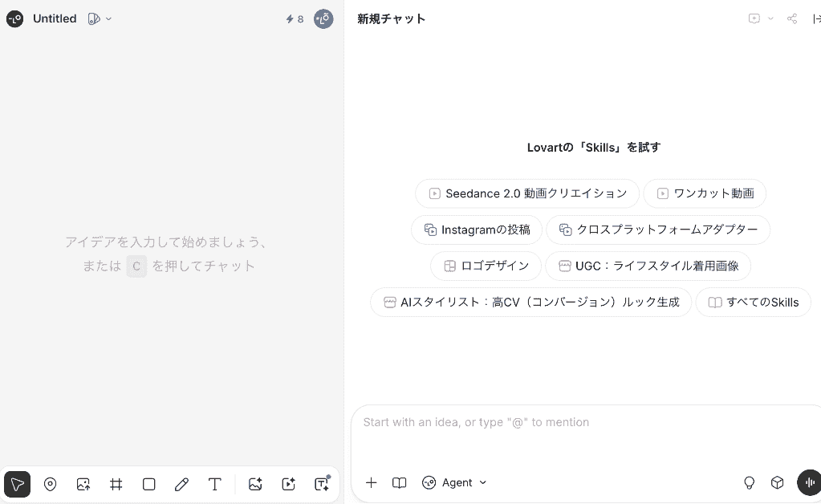Click the new chat plus icon in header
This screenshot has height=504, width=821.
754,18
